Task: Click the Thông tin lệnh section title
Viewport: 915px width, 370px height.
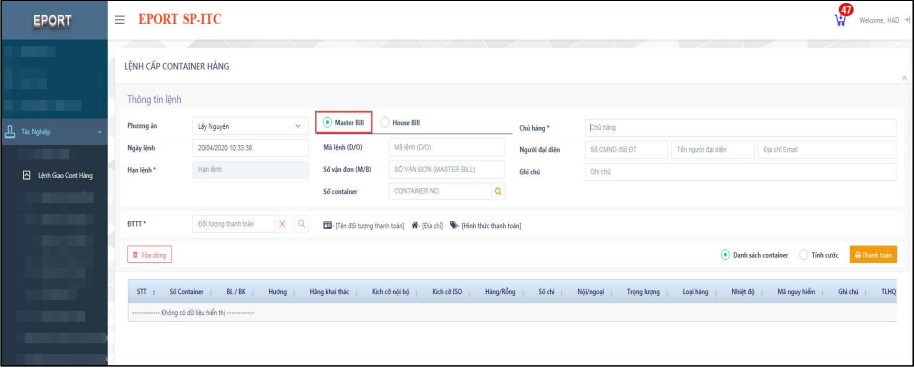Action: point(155,100)
